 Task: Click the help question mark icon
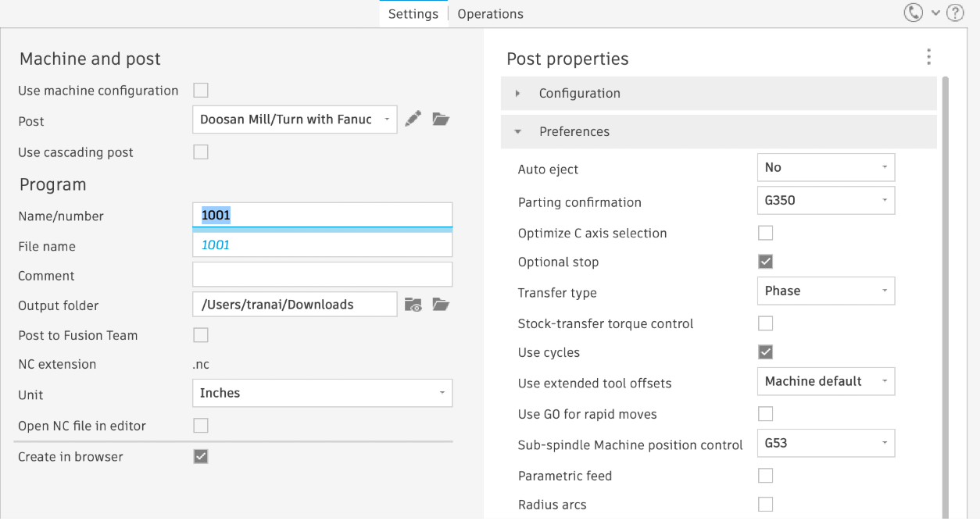pyautogui.click(x=955, y=12)
